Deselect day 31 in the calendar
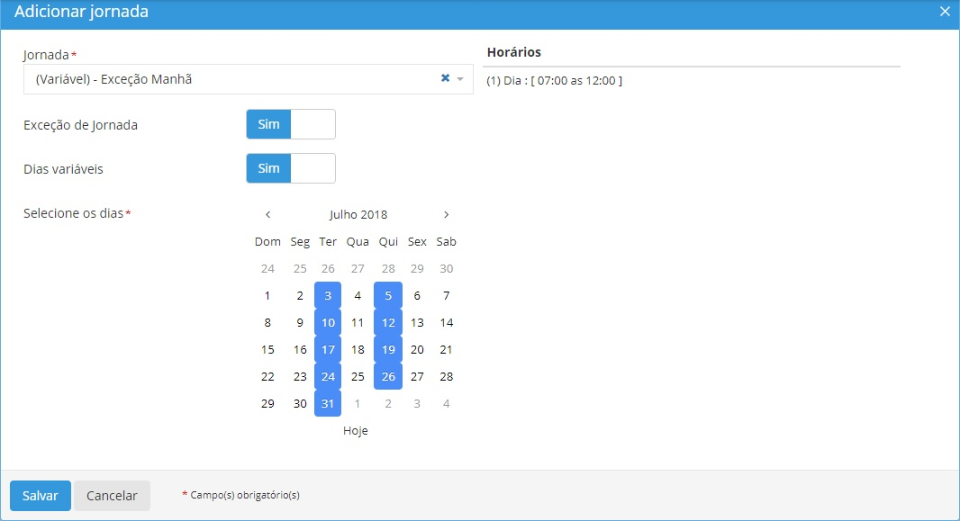961x521 pixels. (x=328, y=404)
